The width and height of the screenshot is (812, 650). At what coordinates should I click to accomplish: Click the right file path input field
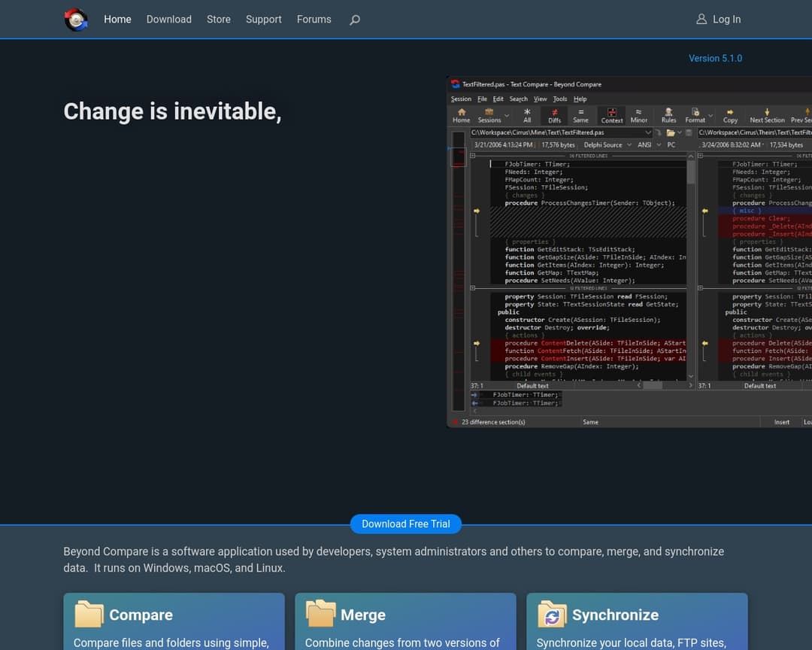755,132
